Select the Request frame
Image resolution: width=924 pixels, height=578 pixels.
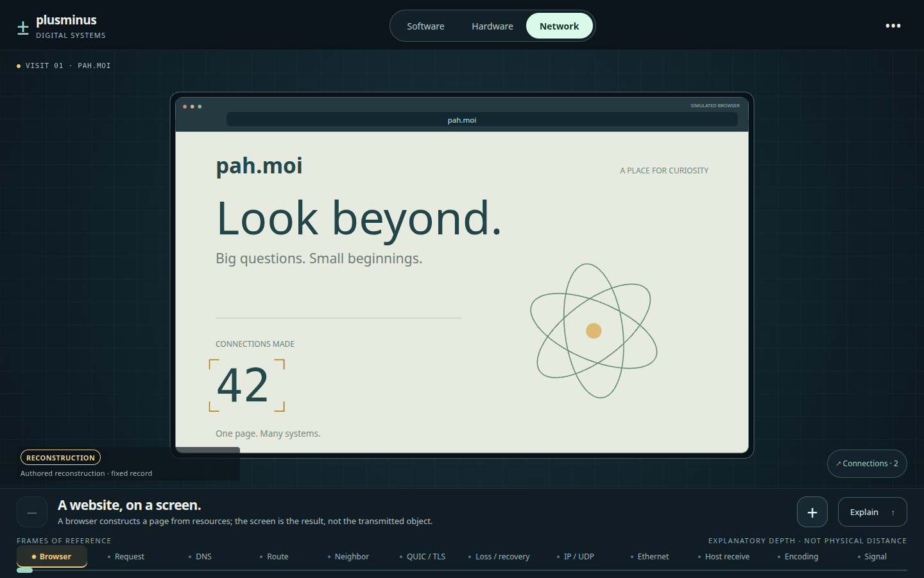point(126,557)
